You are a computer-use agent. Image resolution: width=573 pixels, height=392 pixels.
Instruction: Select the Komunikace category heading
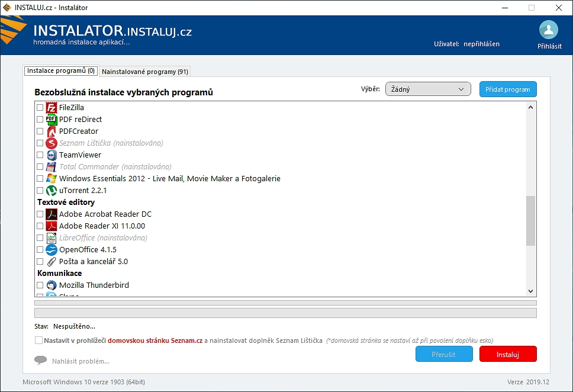(60, 273)
